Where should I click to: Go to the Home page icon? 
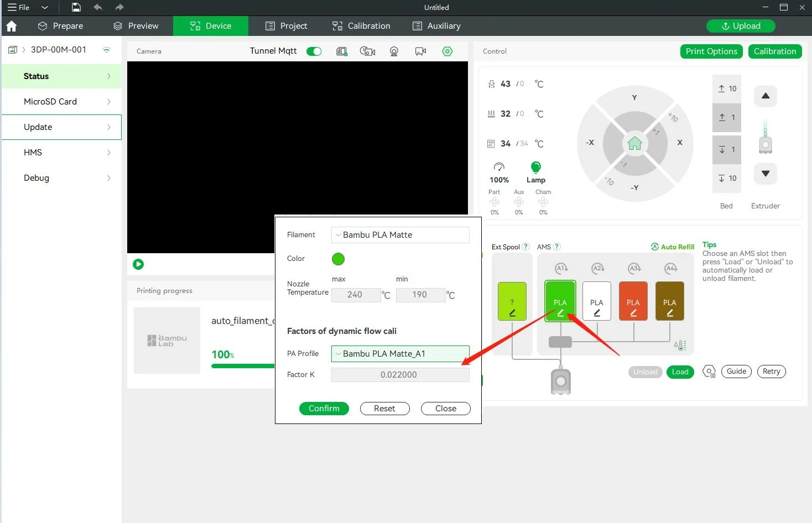click(x=12, y=26)
